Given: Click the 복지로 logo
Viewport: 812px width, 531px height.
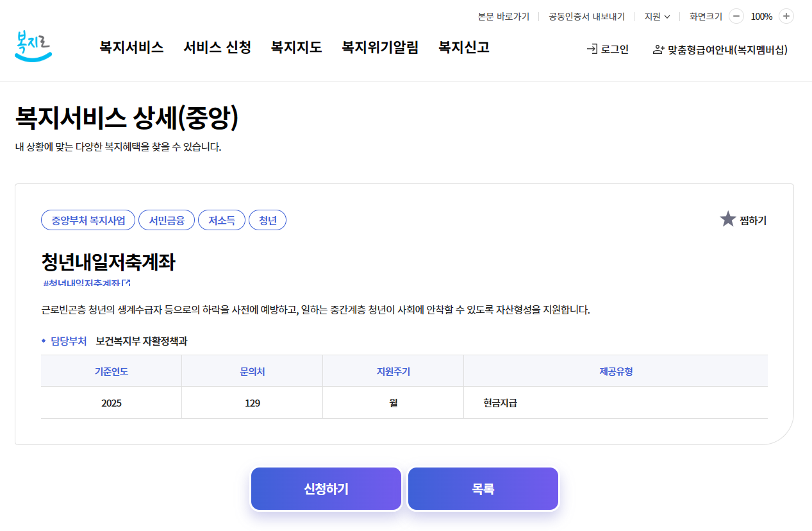Looking at the screenshot, I should pos(33,46).
